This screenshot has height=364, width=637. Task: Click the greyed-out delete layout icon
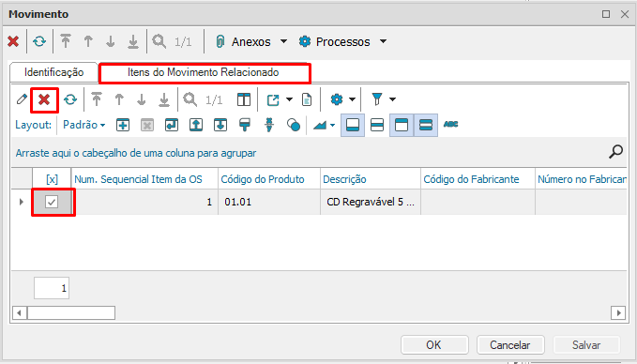tap(147, 125)
